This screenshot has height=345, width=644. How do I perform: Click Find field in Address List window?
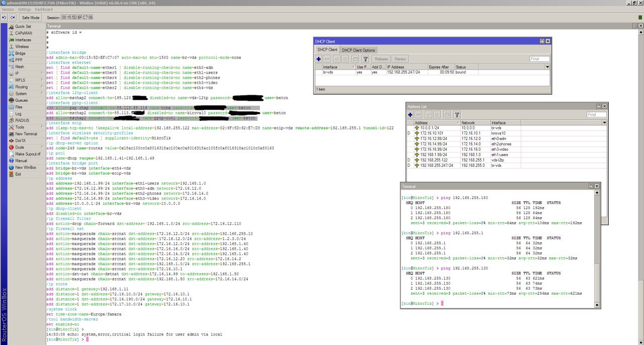[596, 115]
